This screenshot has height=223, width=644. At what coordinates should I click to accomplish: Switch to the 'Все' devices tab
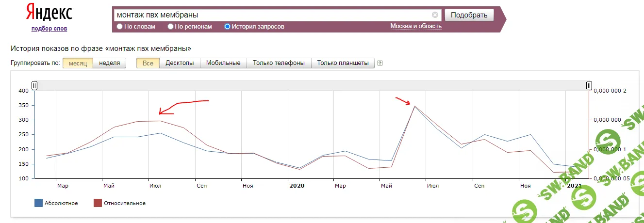click(148, 63)
